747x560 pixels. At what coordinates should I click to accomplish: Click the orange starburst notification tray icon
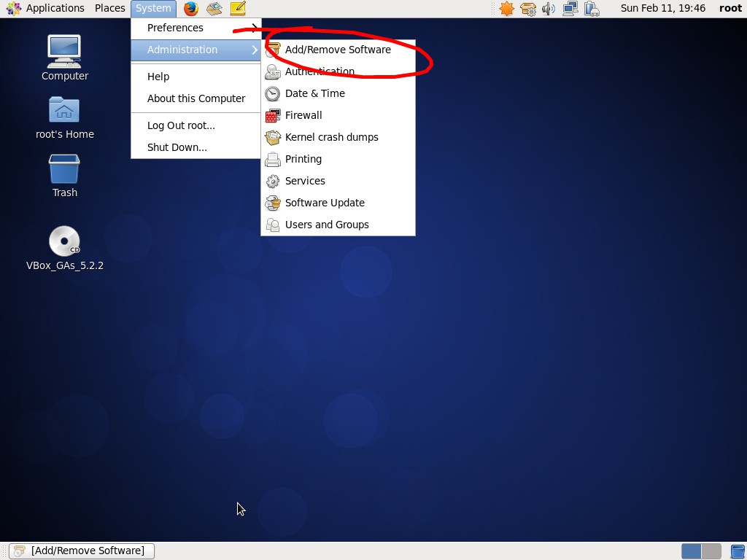(506, 9)
